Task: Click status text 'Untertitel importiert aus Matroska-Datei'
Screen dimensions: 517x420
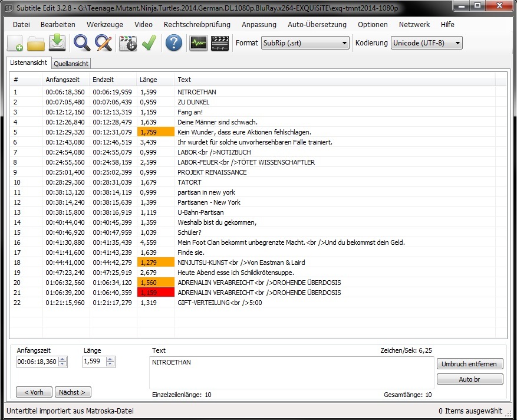Action: 70,411
